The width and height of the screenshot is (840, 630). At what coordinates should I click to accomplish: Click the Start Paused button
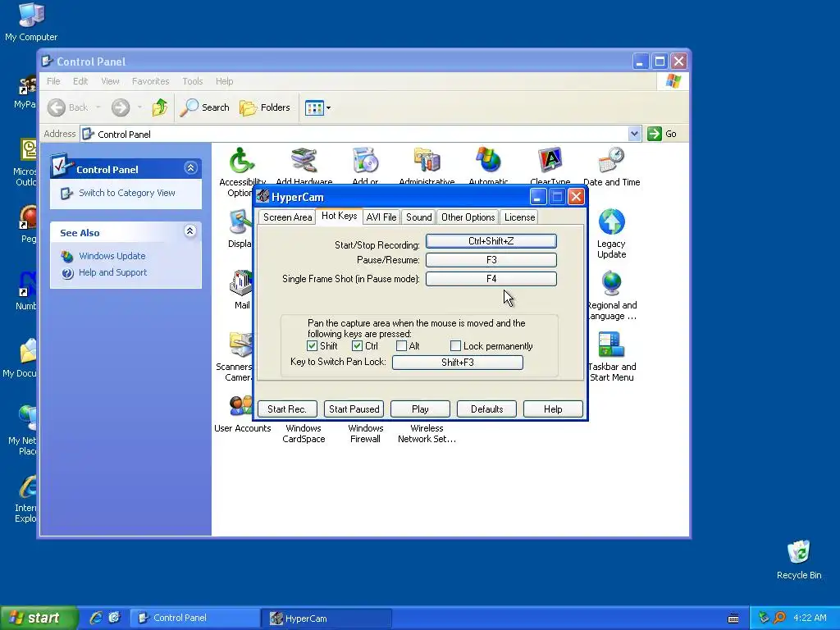point(354,409)
